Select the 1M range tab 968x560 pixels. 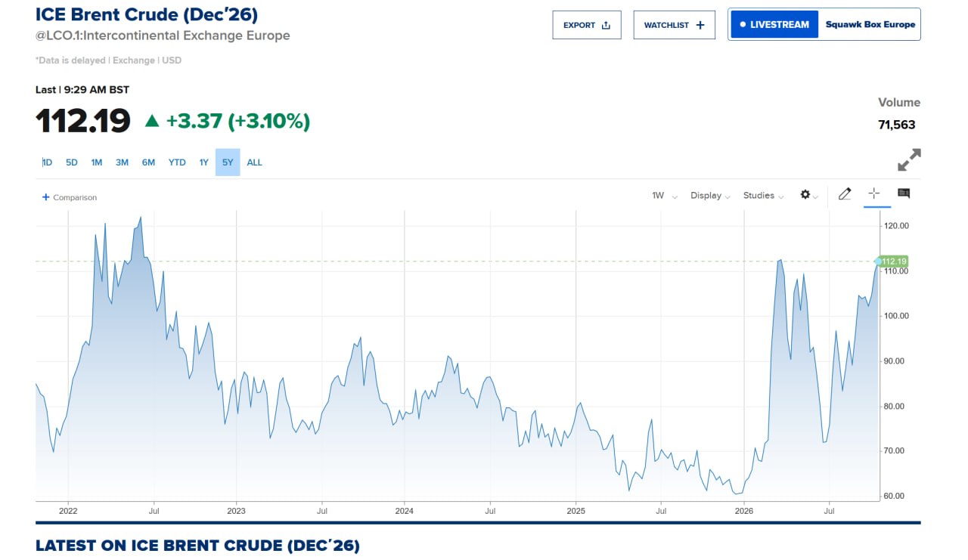pyautogui.click(x=97, y=162)
